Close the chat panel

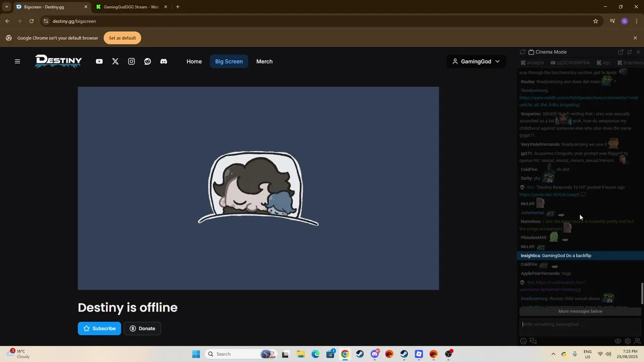coord(638,52)
